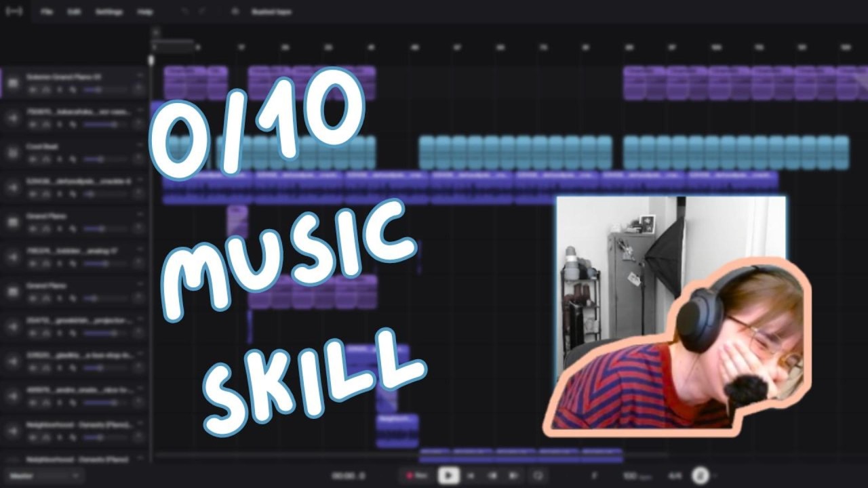Click the save icon beside the project name

click(235, 12)
